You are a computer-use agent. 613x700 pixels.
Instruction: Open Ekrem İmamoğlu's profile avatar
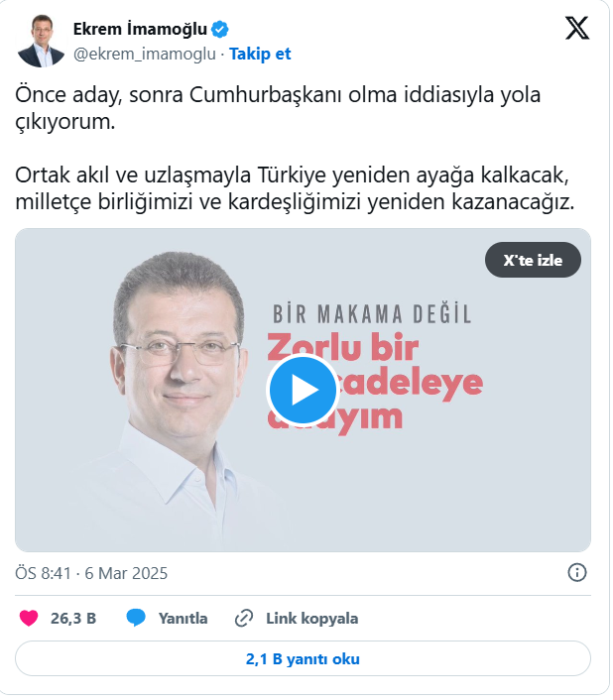coord(41,41)
